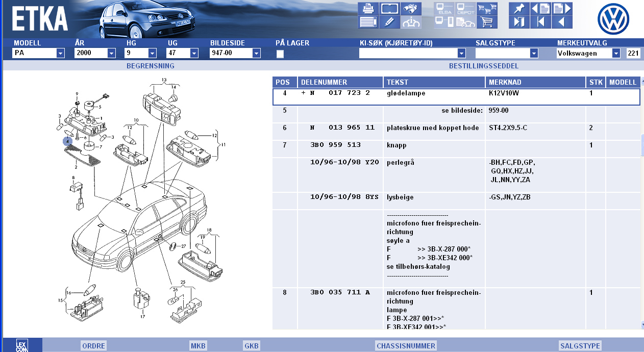Click the bottom SALGSTYPE button
Viewport: 644px width, 352px height.
point(580,346)
